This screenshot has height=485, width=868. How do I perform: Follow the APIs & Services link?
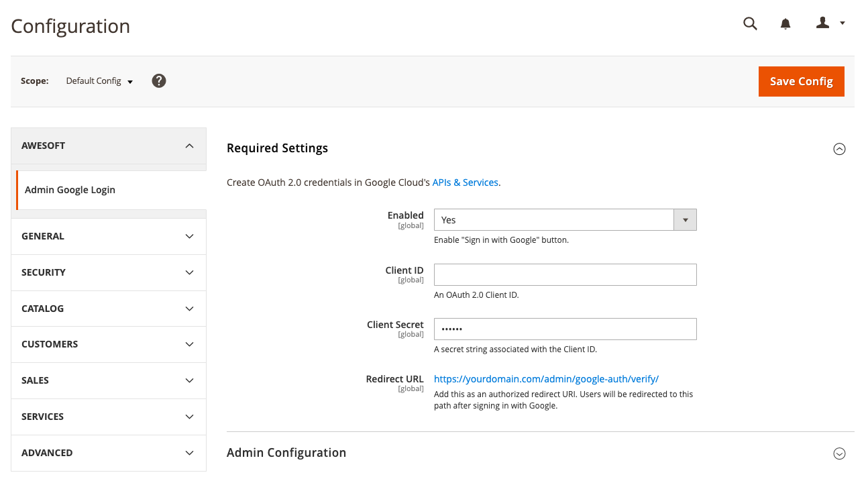pyautogui.click(x=465, y=182)
